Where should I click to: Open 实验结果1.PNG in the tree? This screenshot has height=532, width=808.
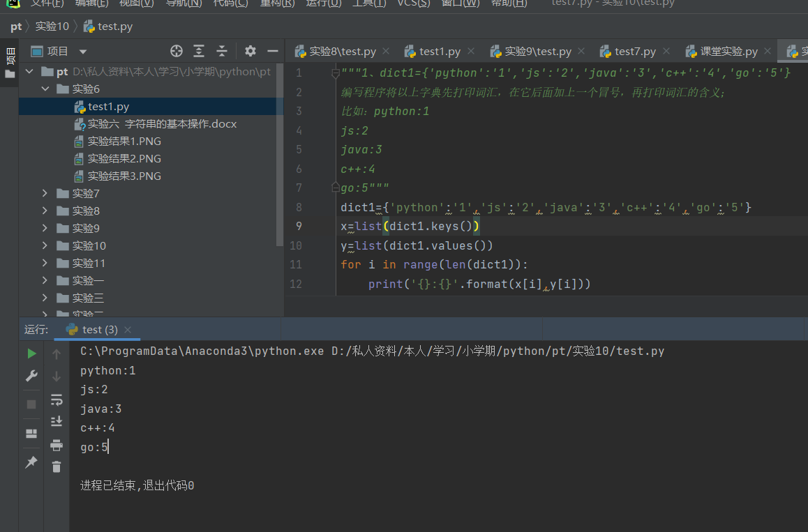124,141
